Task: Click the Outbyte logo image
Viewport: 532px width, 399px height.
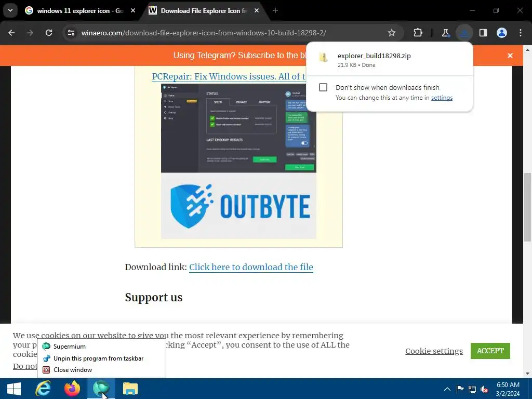Action: [238, 206]
